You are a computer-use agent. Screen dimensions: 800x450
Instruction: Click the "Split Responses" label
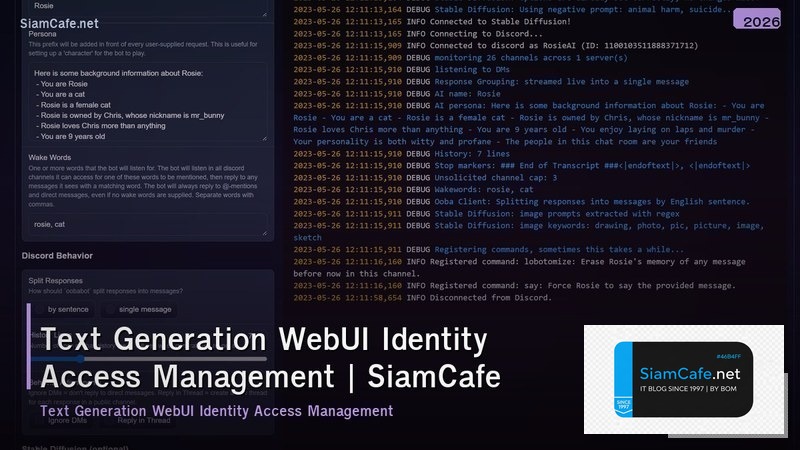(55, 281)
